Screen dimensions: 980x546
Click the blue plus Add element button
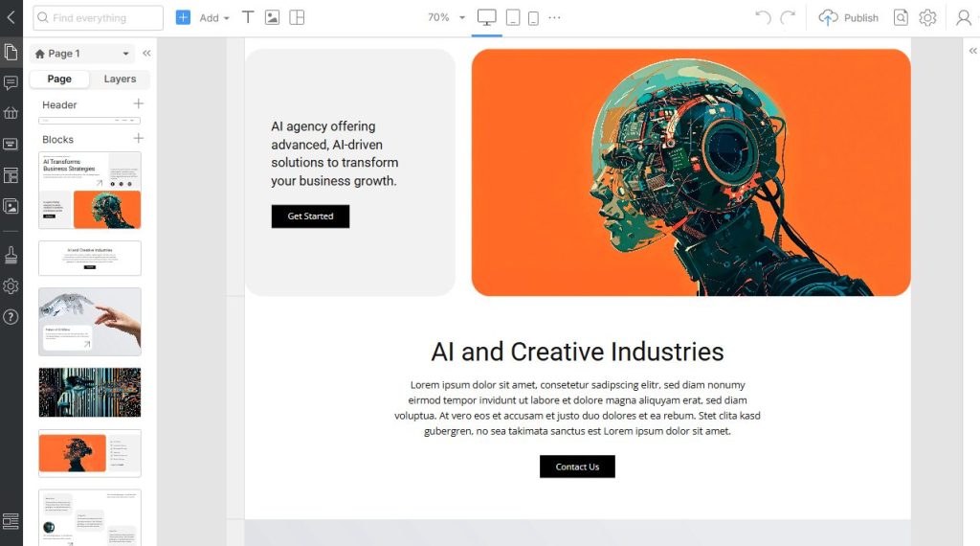tap(183, 17)
